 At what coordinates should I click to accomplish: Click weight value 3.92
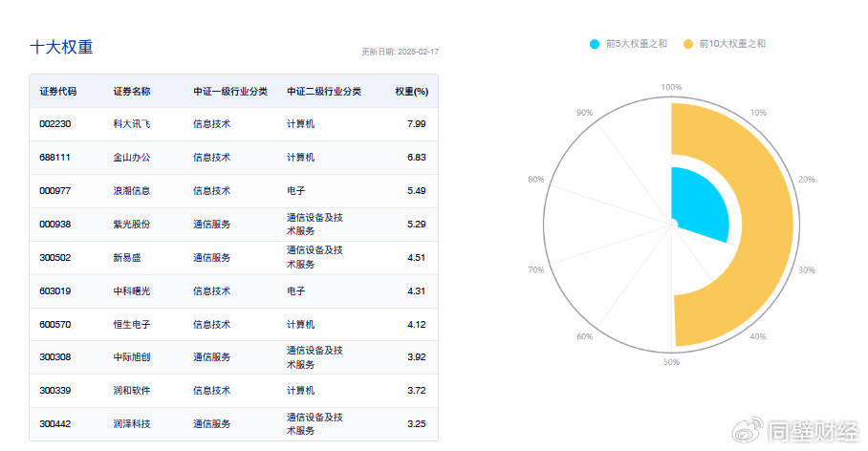[x=416, y=357]
